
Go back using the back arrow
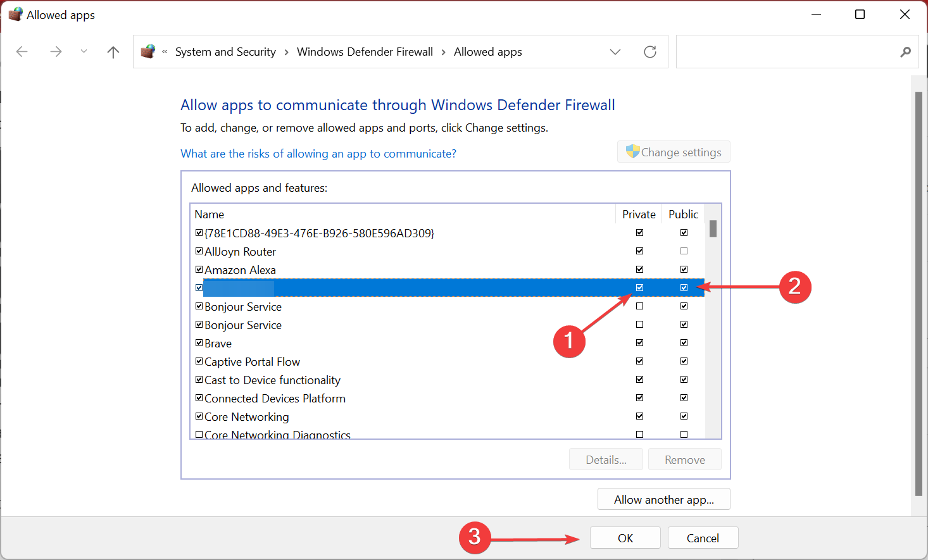coord(22,52)
